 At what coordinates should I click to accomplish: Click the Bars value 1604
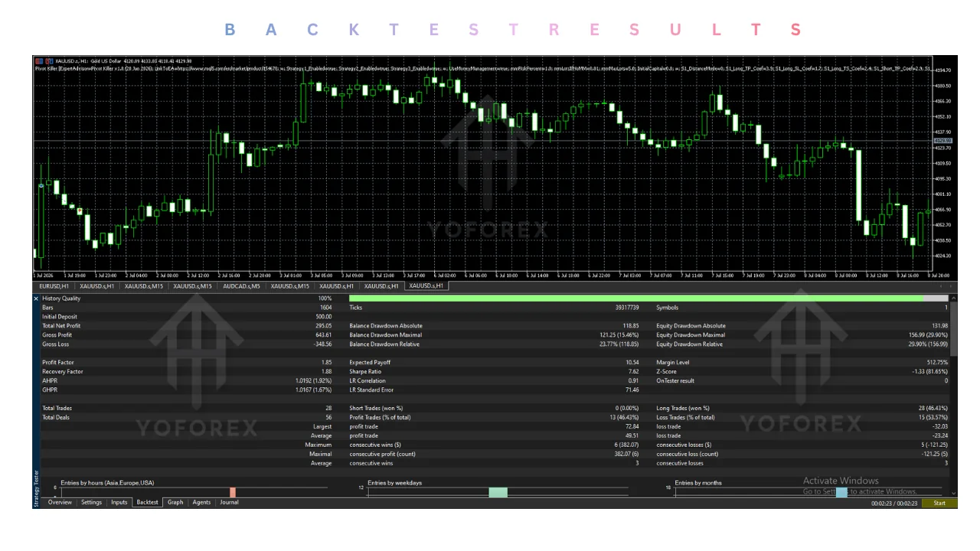tap(325, 308)
